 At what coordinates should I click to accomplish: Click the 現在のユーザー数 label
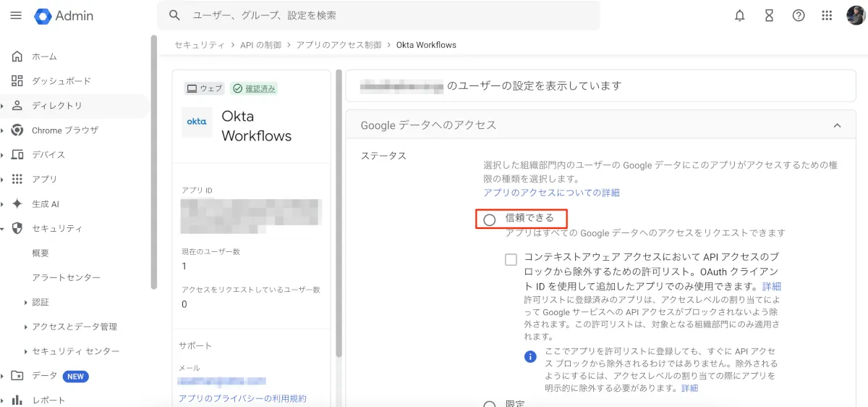click(x=210, y=251)
